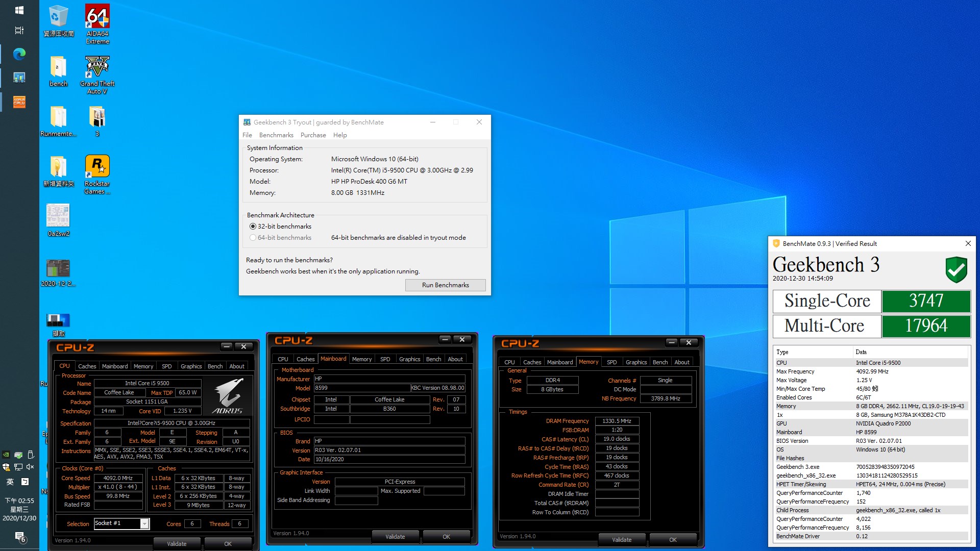Click the BenchMate tray icon with green check
The image size is (980, 551).
point(18,455)
